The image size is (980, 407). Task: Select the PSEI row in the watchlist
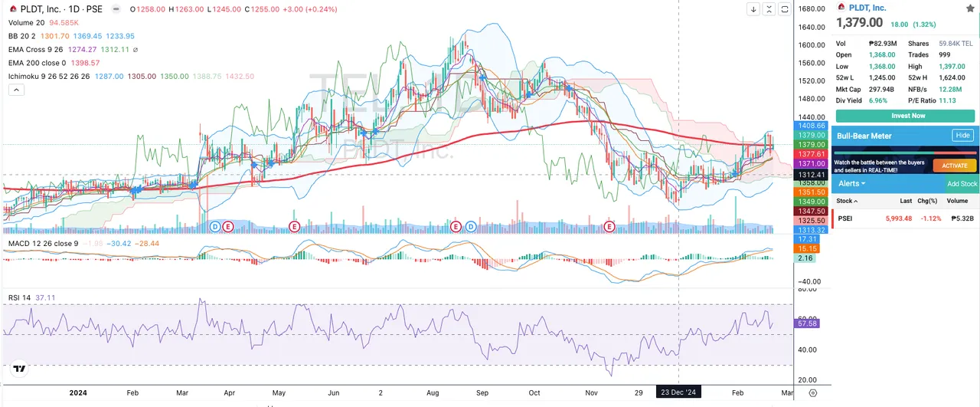905,218
